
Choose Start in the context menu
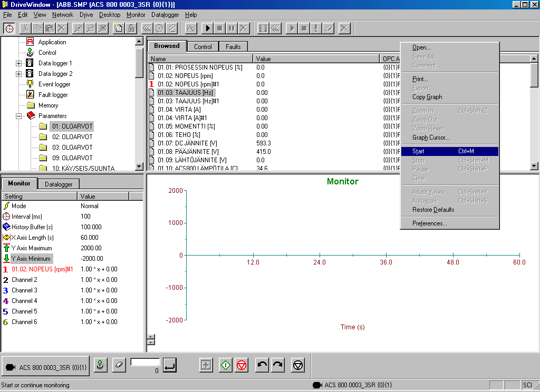coord(449,151)
